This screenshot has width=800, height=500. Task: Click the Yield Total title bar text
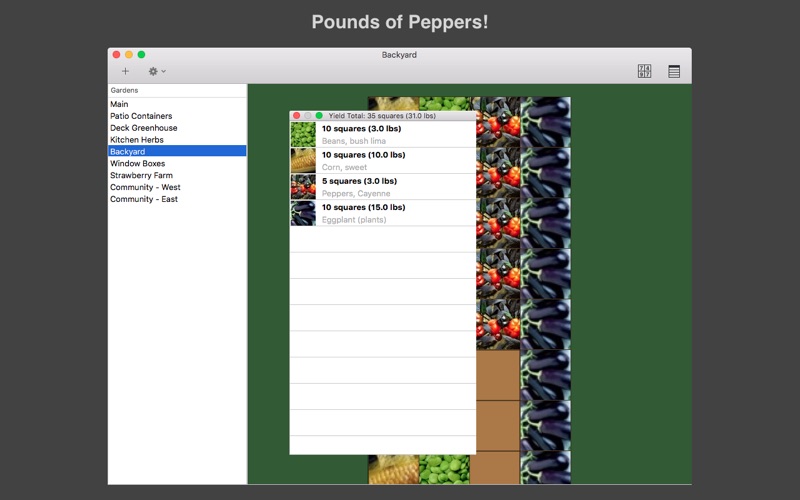point(382,116)
